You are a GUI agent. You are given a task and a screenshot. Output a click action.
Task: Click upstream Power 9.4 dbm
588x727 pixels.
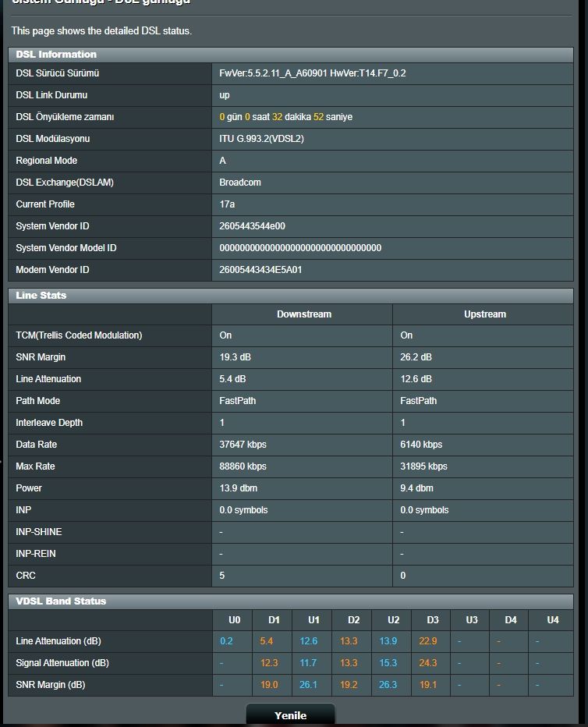click(x=416, y=488)
